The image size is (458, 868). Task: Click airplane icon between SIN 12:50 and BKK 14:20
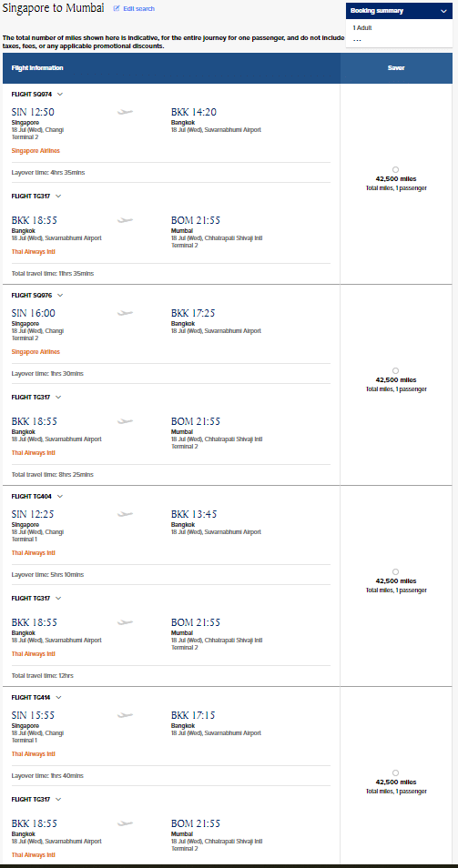(x=125, y=113)
